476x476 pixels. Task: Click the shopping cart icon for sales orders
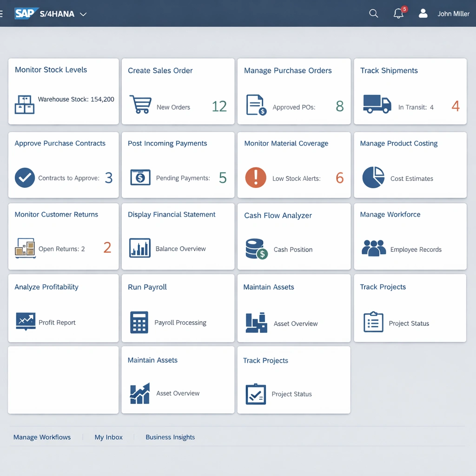click(x=140, y=105)
